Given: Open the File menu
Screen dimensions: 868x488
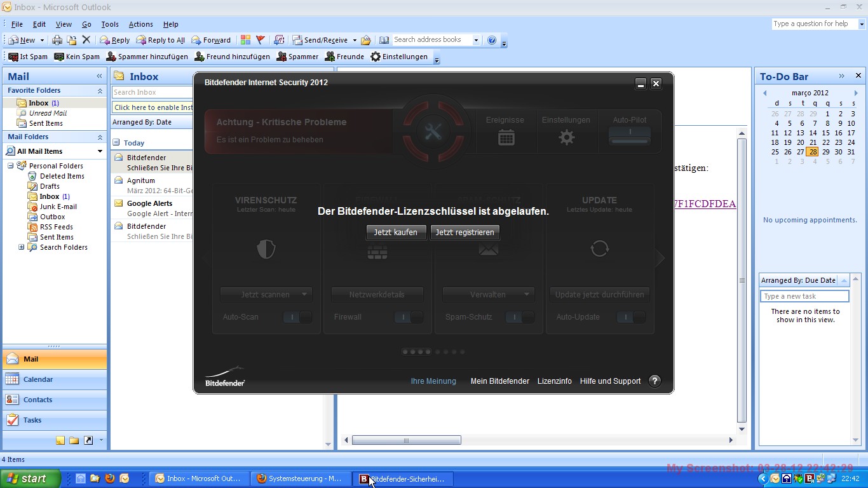Looking at the screenshot, I should pyautogui.click(x=17, y=24).
